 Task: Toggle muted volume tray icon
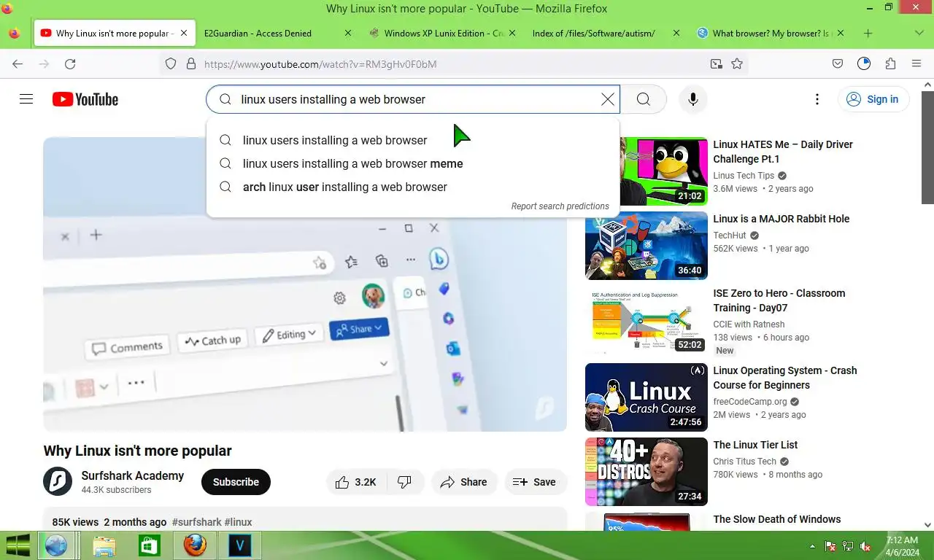[x=865, y=546]
